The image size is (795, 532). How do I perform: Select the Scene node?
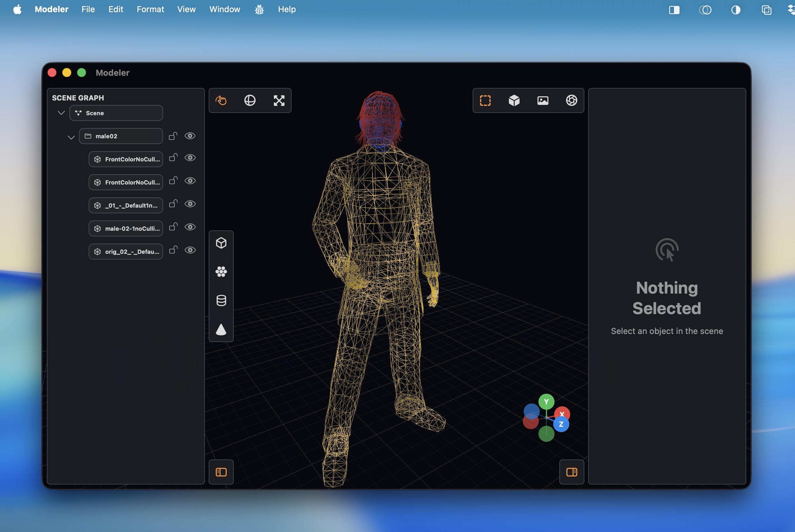click(116, 113)
